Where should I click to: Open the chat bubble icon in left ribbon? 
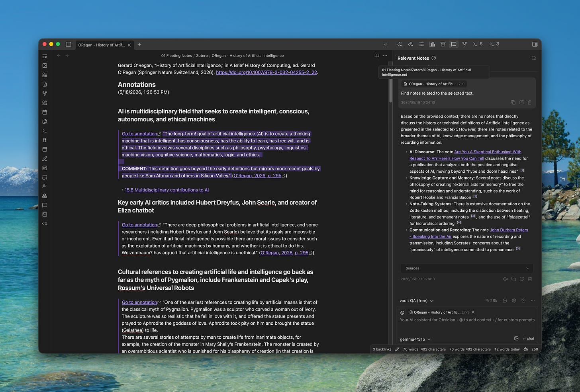point(45,205)
